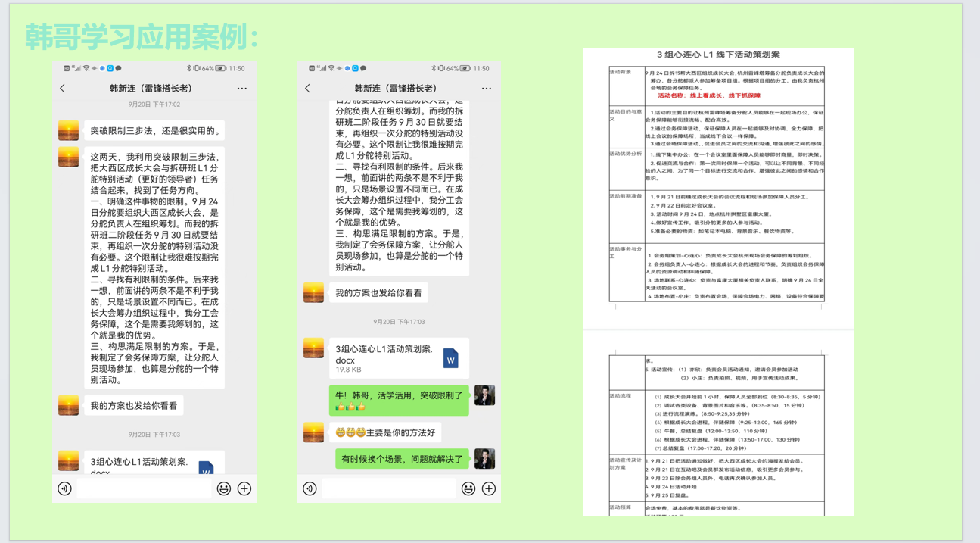Open "3组心连心L1活动策划案.docx" file in middle chat
The image size is (980, 543).
pyautogui.click(x=399, y=358)
